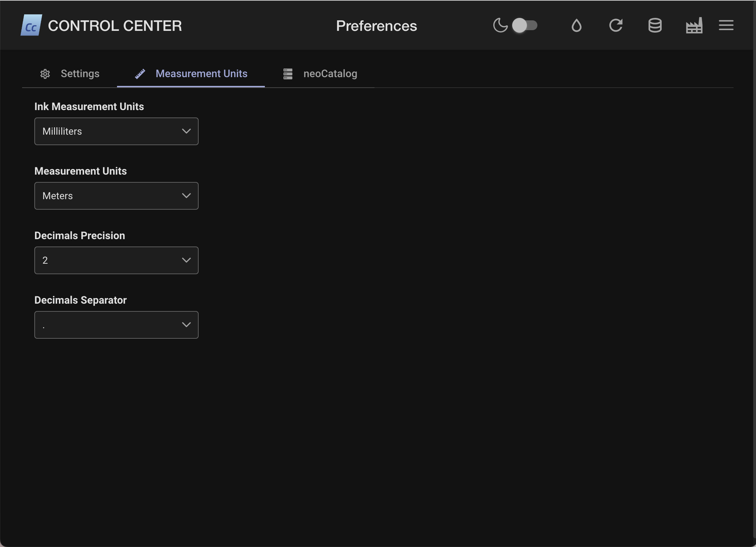Click the neoCatalog server icon
This screenshot has height=547, width=756.
tap(288, 74)
